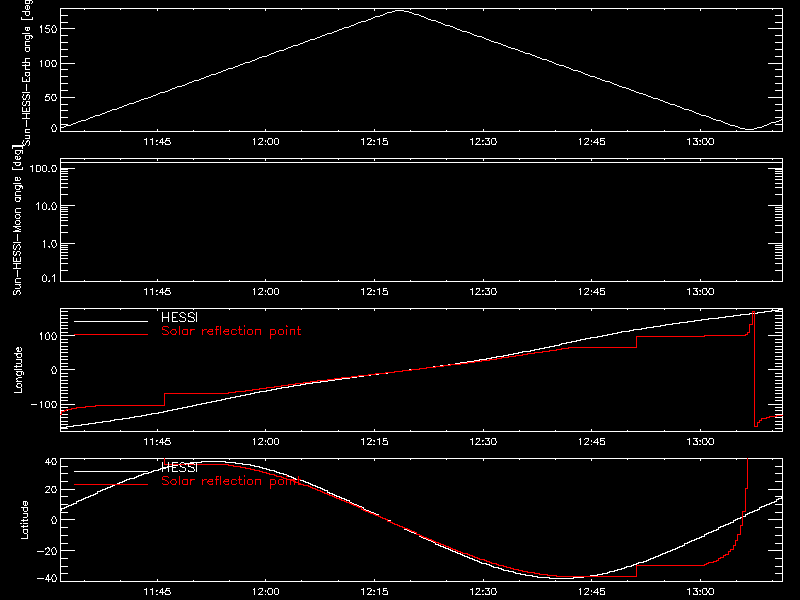
Task: Click 12:45 label under Latitude plot
Action: click(x=592, y=592)
